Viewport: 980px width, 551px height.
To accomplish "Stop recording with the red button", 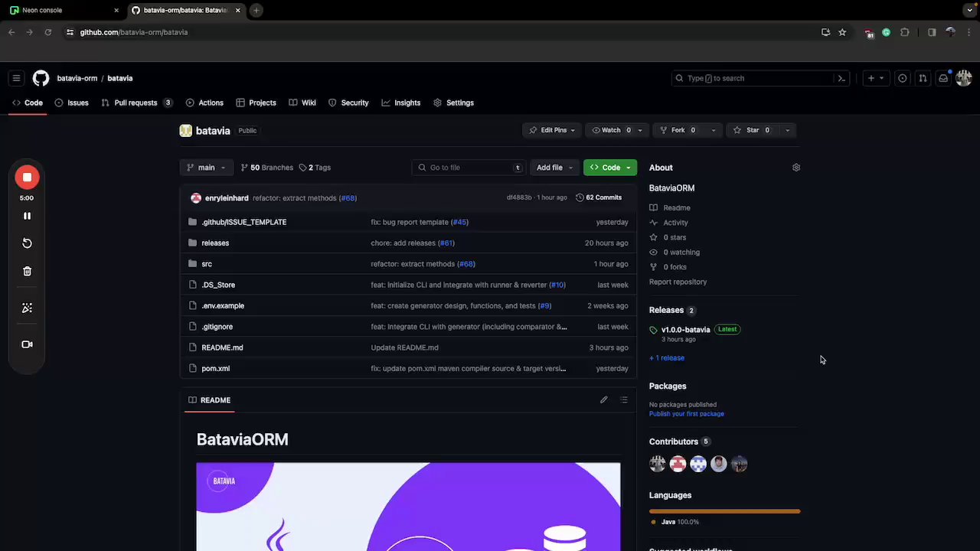I will 27,178.
